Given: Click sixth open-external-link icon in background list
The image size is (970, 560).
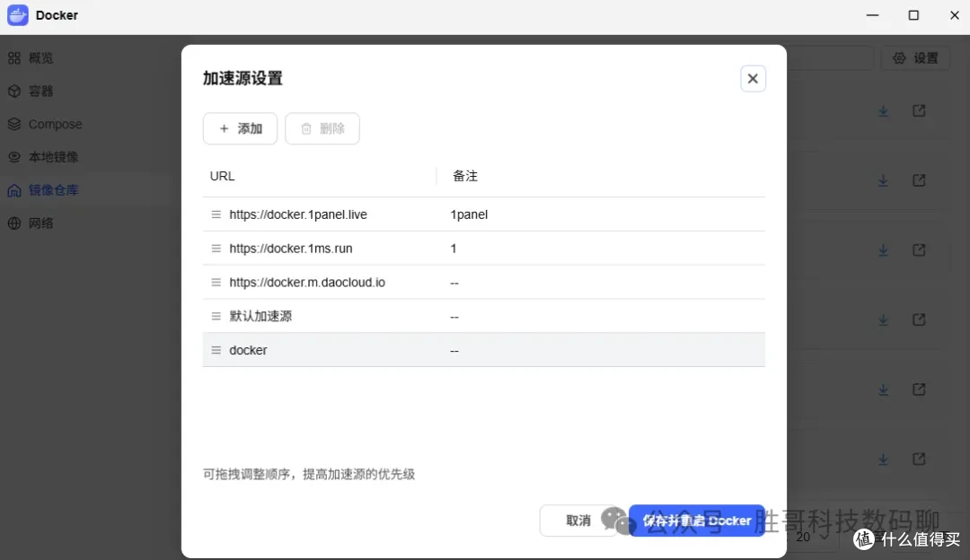Looking at the screenshot, I should pyautogui.click(x=920, y=459).
